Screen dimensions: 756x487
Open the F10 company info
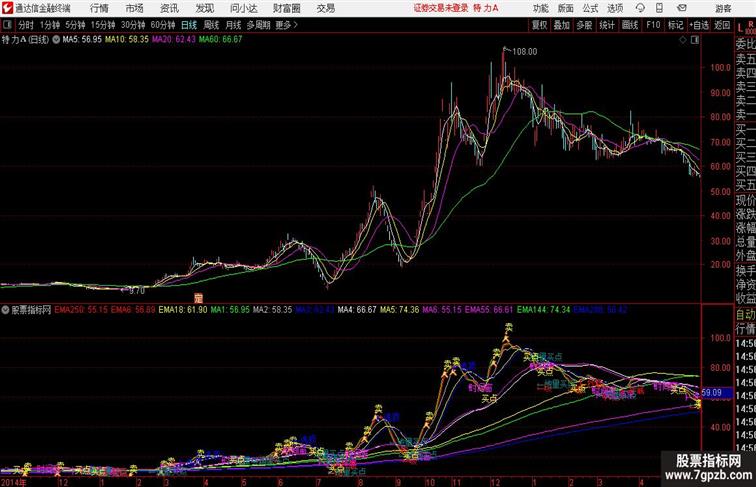pyautogui.click(x=653, y=25)
